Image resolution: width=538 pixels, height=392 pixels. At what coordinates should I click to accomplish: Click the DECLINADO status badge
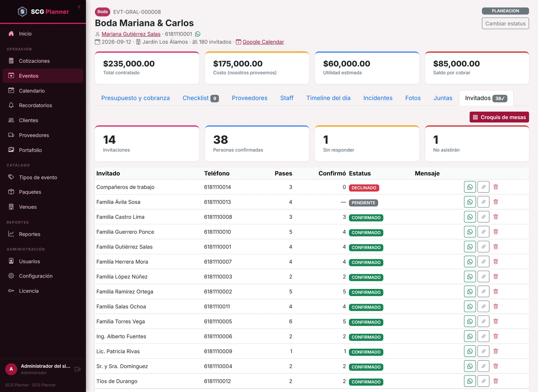pos(364,188)
